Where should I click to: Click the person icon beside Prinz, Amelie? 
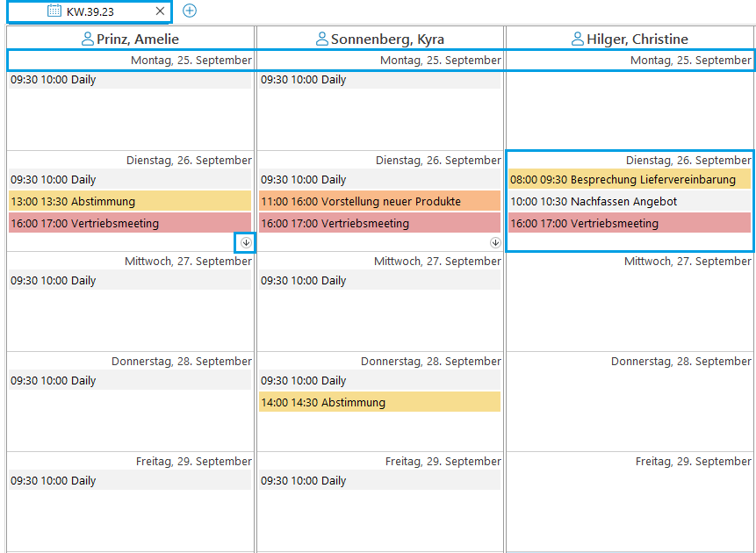click(x=87, y=39)
